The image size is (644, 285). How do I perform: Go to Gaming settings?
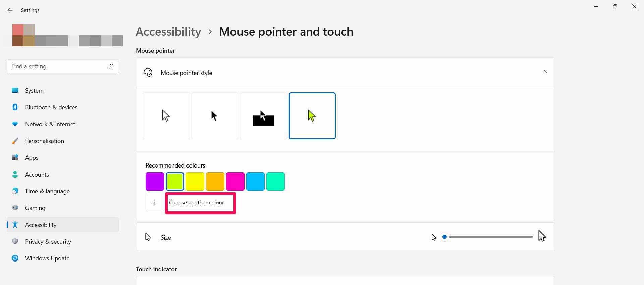click(35, 208)
